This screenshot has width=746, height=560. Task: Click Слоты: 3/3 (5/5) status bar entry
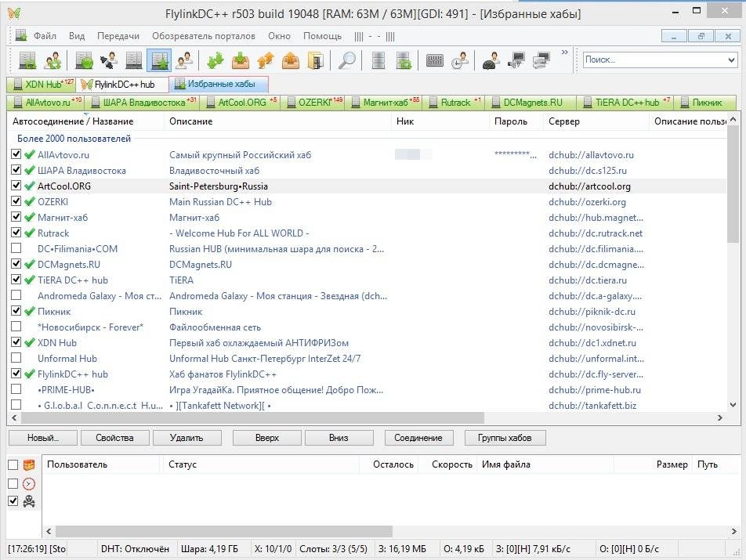coord(334,548)
